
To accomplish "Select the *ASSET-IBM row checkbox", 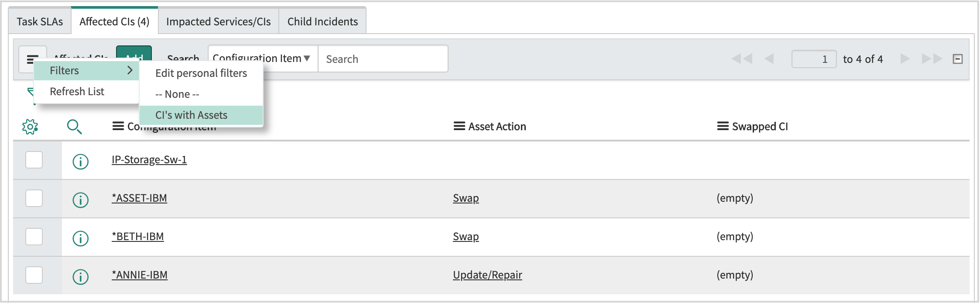I will click(34, 198).
